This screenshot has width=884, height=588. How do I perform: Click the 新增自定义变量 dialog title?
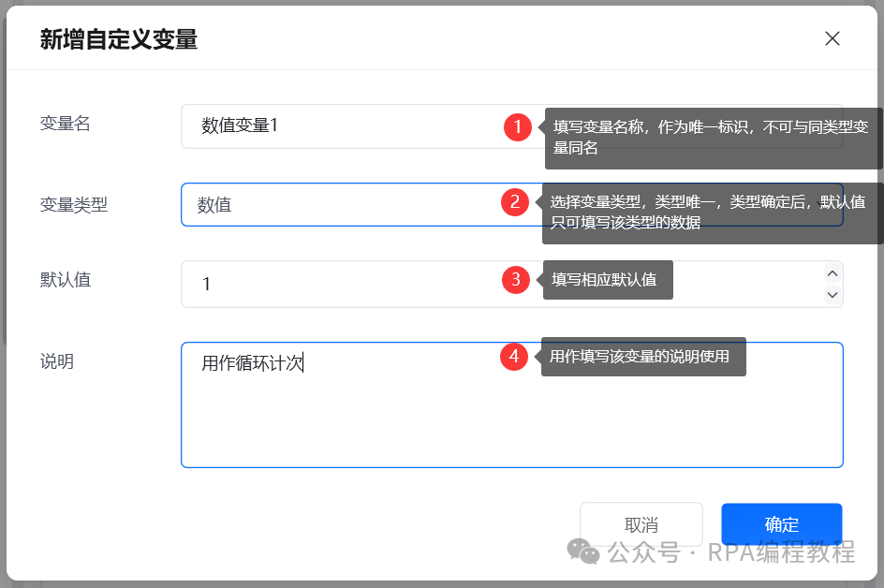pyautogui.click(x=119, y=39)
